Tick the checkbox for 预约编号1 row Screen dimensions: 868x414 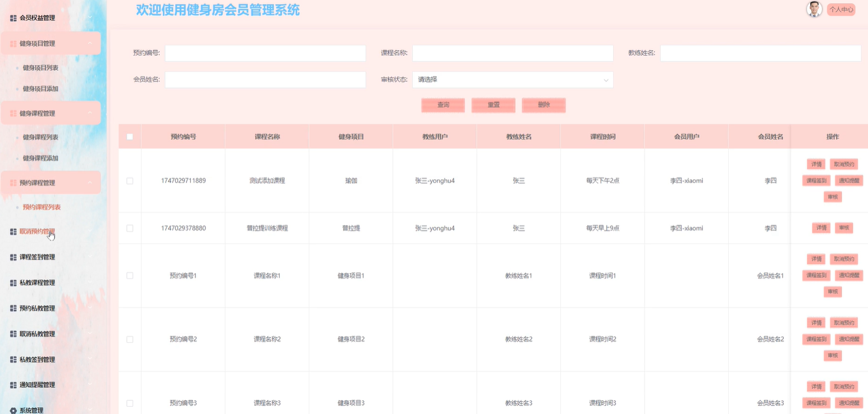pos(130,275)
